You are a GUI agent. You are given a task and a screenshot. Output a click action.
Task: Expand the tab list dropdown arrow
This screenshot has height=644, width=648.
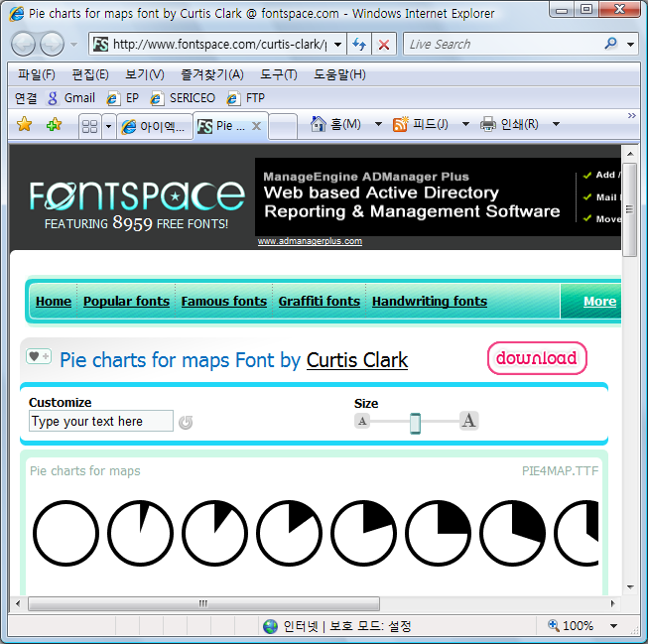tap(109, 126)
